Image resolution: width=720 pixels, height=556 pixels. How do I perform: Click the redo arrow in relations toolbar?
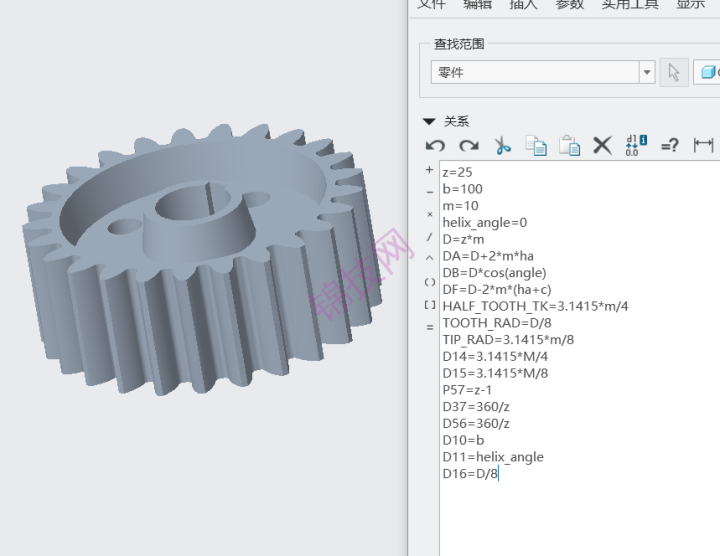(468, 146)
